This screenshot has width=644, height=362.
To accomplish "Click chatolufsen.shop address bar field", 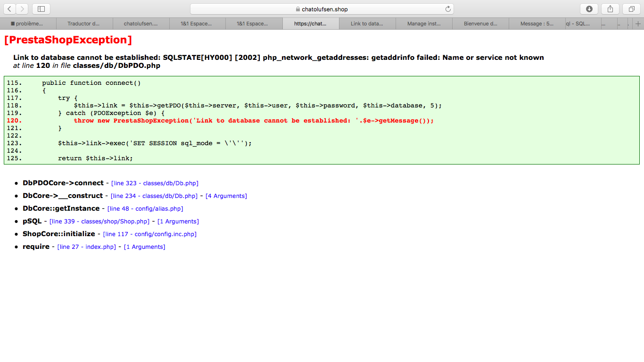I will pos(322,9).
